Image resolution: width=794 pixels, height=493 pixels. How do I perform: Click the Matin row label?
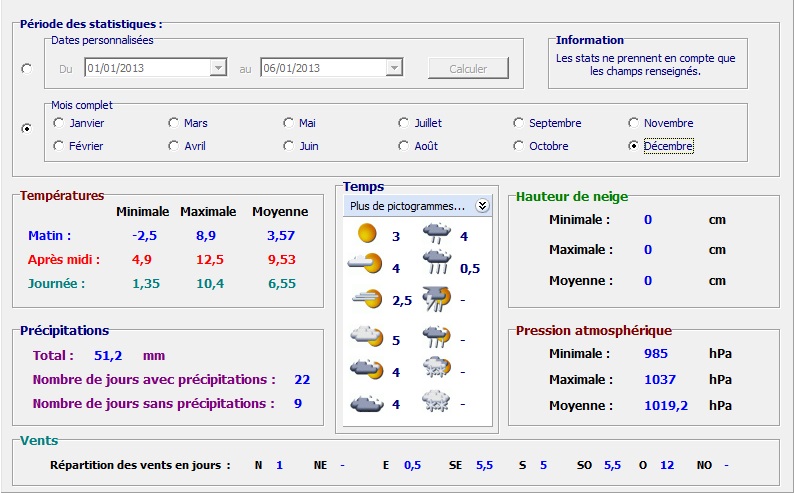point(50,235)
